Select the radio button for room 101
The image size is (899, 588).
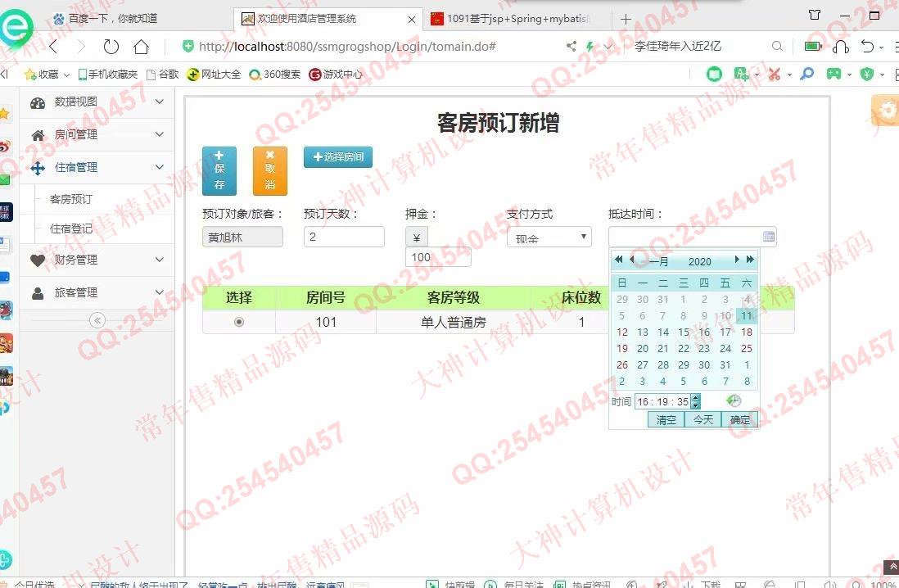tap(239, 322)
